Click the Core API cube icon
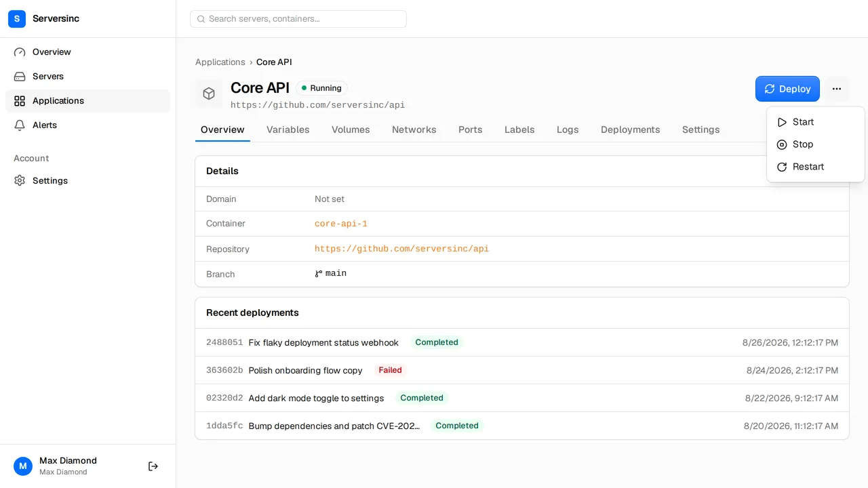Viewport: 868px width, 488px height. tap(209, 94)
